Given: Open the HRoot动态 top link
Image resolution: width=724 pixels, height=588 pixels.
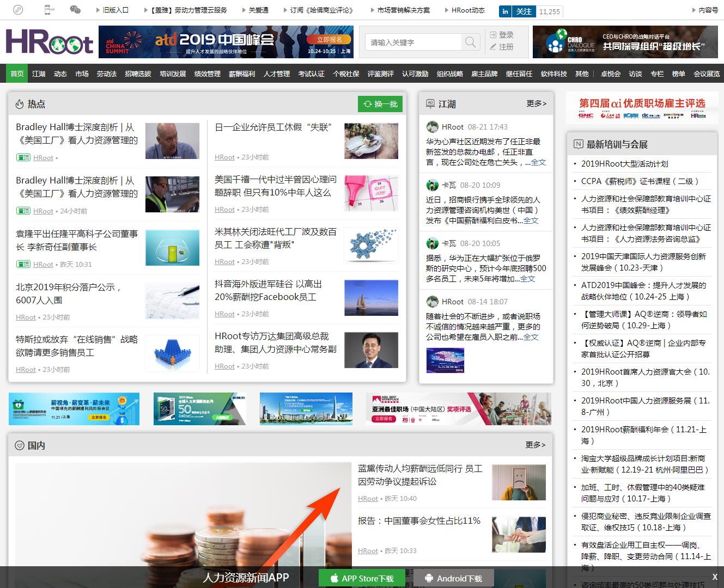Looking at the screenshot, I should pos(468,10).
